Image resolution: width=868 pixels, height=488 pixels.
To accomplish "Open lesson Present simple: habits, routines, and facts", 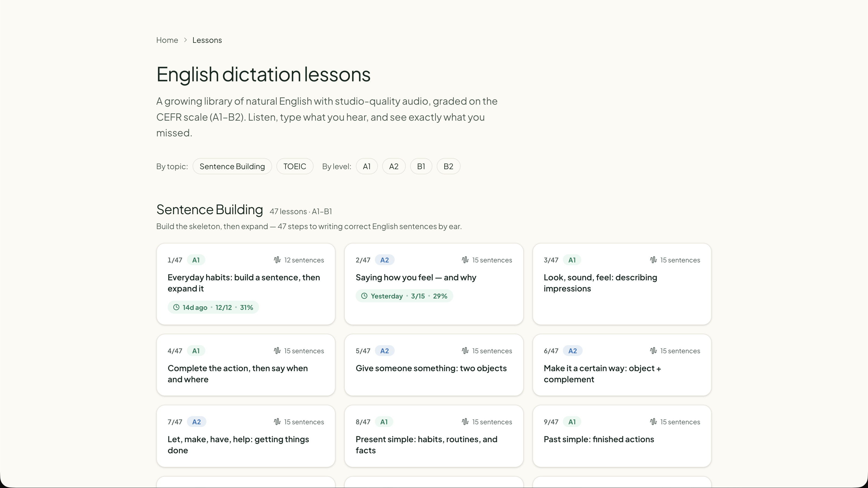I will [434, 436].
